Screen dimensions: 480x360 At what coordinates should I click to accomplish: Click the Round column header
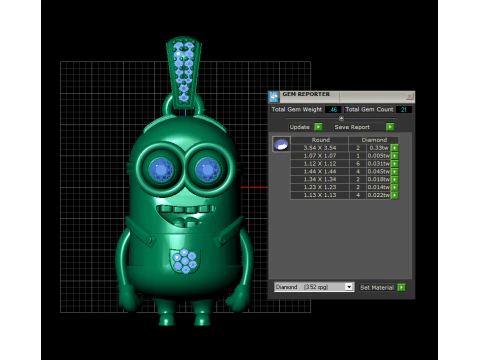point(320,140)
